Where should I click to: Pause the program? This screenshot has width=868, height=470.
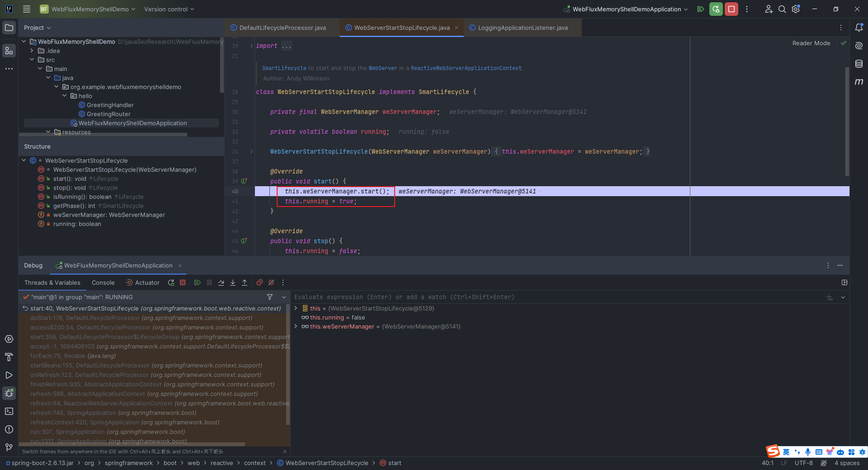coord(209,282)
